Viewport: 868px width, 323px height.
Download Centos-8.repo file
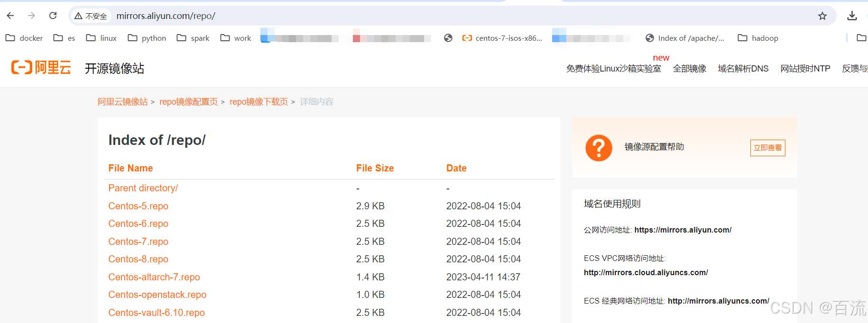coord(138,259)
